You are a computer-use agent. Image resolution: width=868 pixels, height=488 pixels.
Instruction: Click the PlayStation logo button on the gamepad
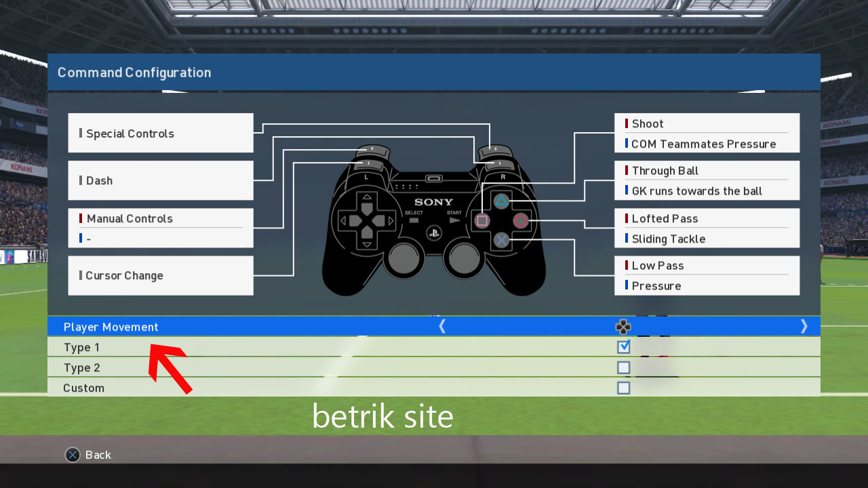tap(434, 232)
